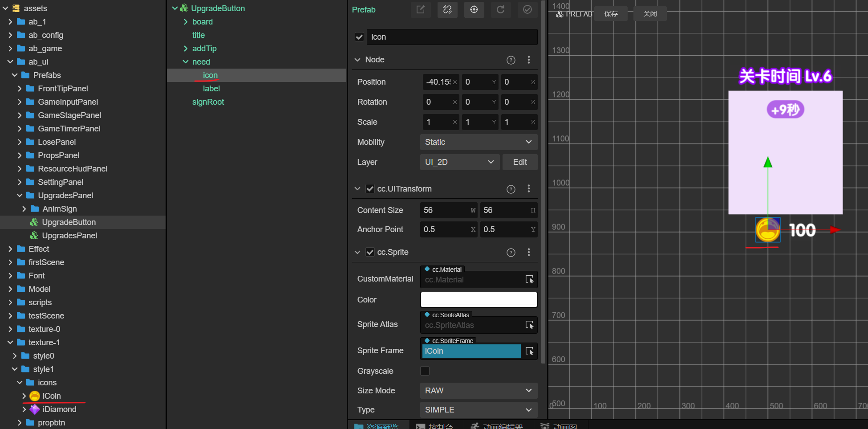Click the Layer Edit button
Image resolution: width=868 pixels, height=429 pixels.
point(519,162)
